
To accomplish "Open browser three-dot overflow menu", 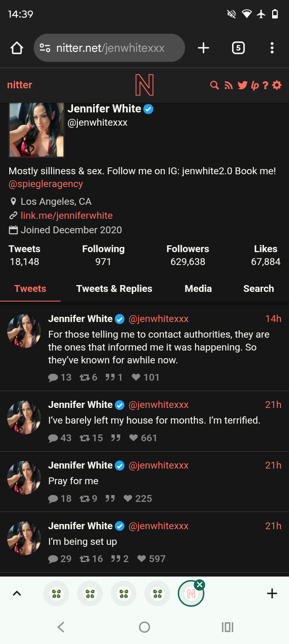I will [272, 48].
